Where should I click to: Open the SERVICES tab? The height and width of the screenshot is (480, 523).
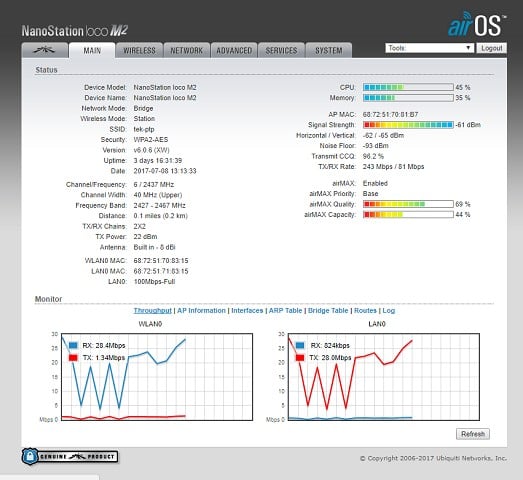pos(282,50)
